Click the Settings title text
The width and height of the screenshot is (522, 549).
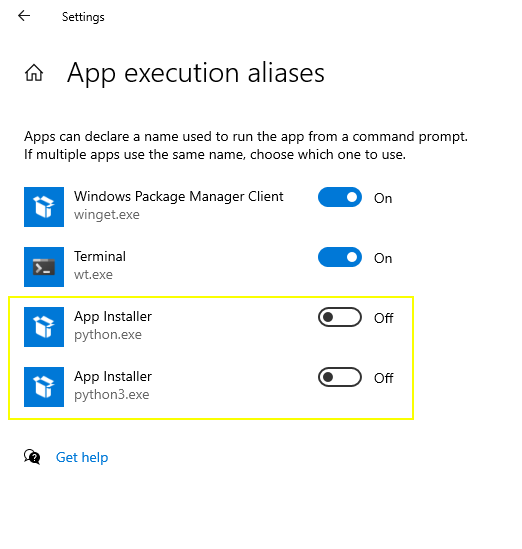[83, 17]
